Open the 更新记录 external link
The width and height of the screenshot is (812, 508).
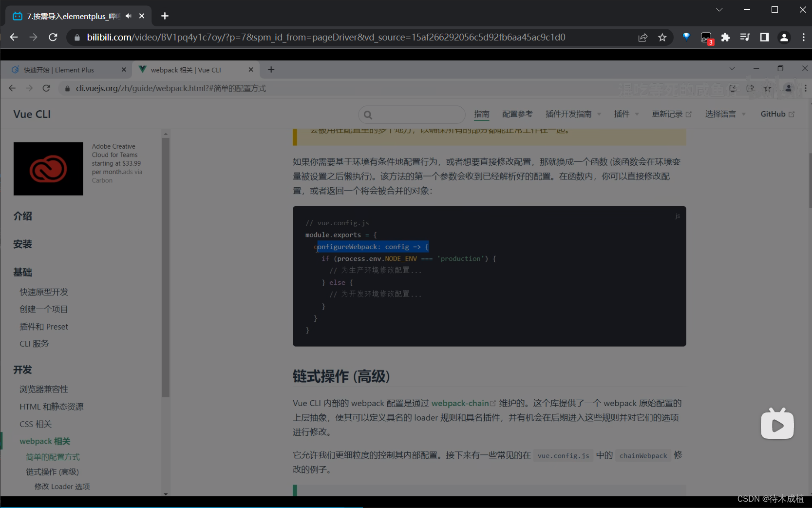pos(672,114)
